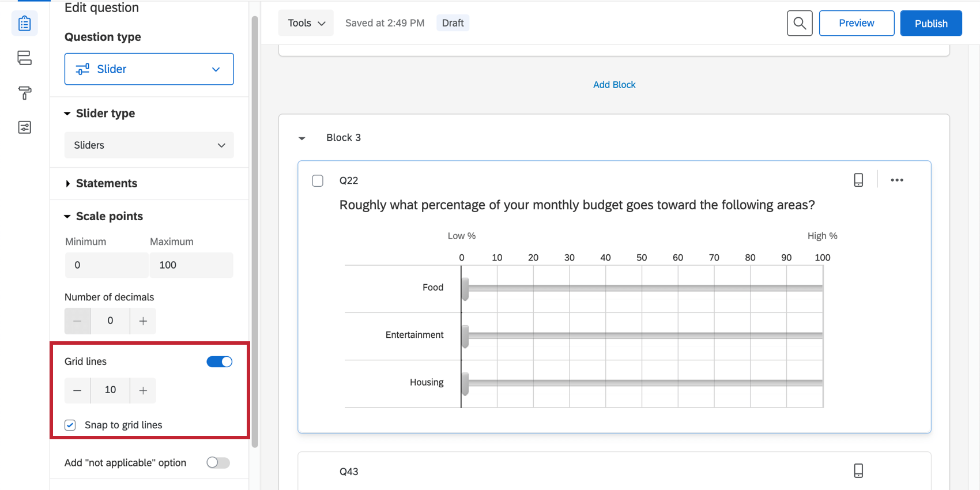Open the Builder clipboard icon in sidebar
980x490 pixels.
[x=24, y=24]
